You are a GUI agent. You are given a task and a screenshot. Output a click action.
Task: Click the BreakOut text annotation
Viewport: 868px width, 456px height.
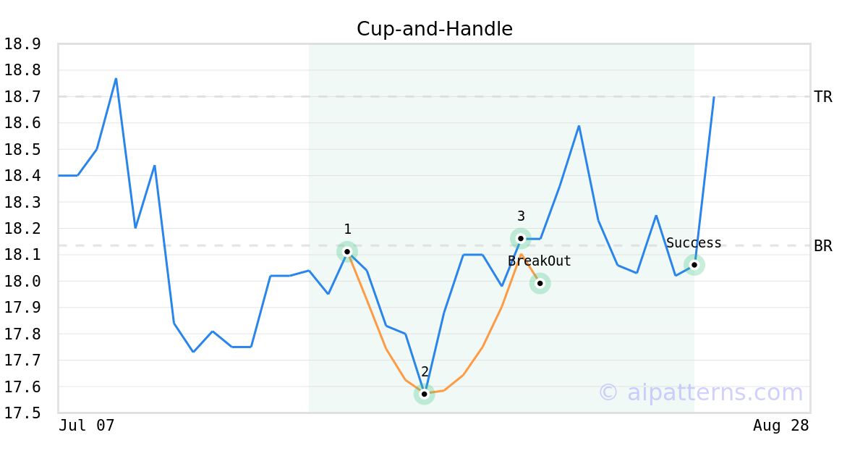(540, 261)
